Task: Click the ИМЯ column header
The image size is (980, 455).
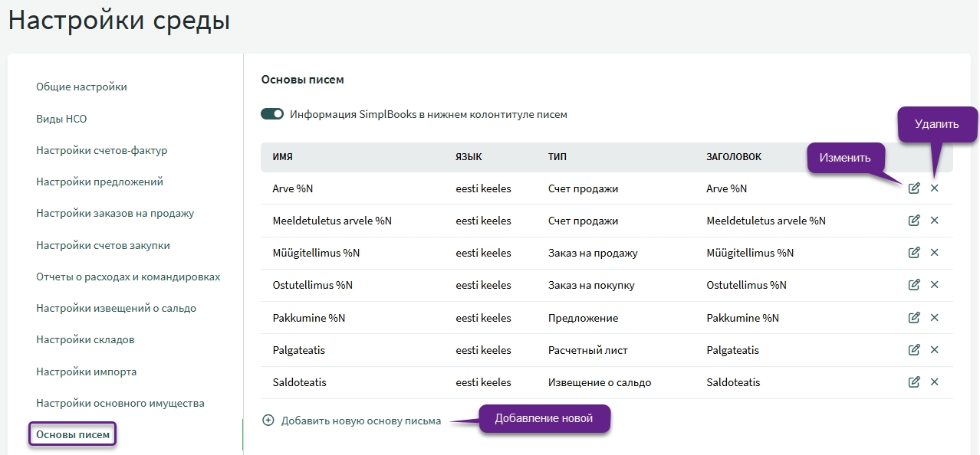Action: [x=282, y=157]
